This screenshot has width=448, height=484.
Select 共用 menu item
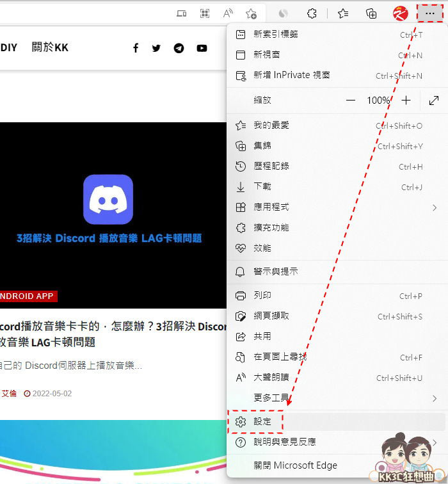337,337
